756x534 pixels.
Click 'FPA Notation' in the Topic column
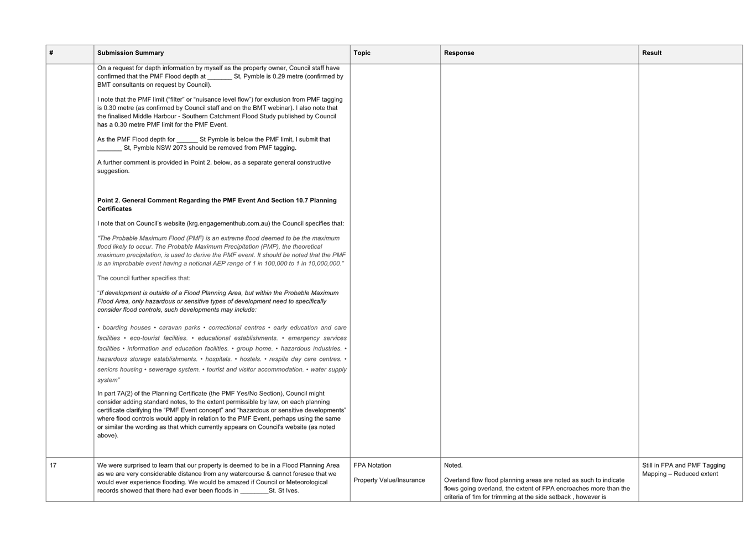pos(372,465)
